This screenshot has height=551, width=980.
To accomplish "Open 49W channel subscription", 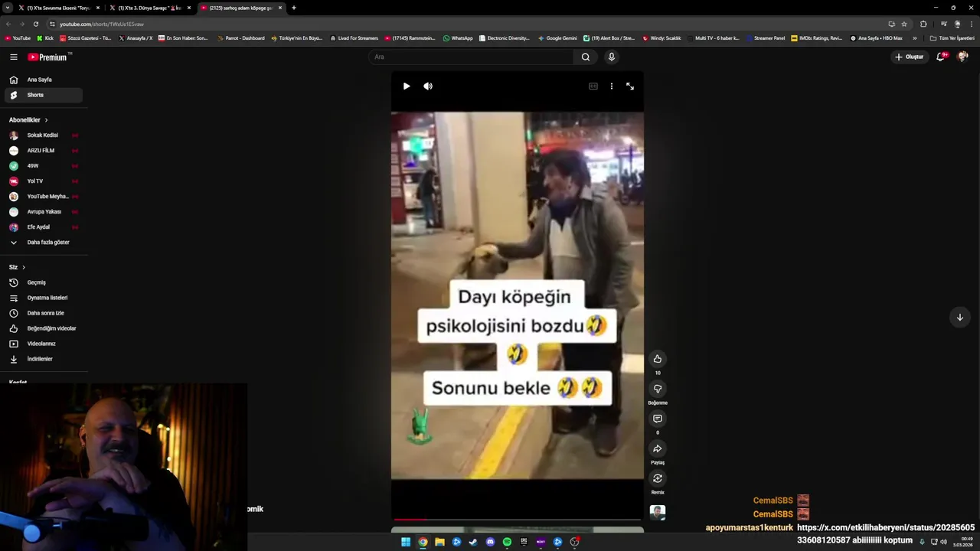I will coord(44,166).
